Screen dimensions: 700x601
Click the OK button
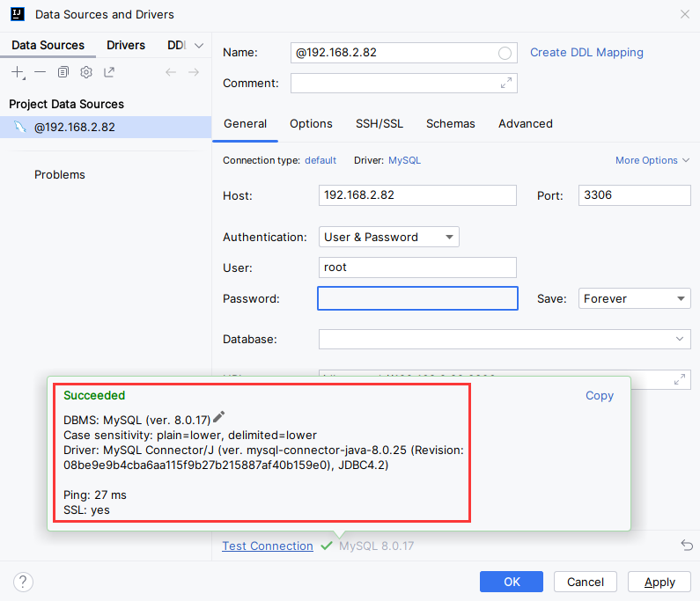click(512, 582)
